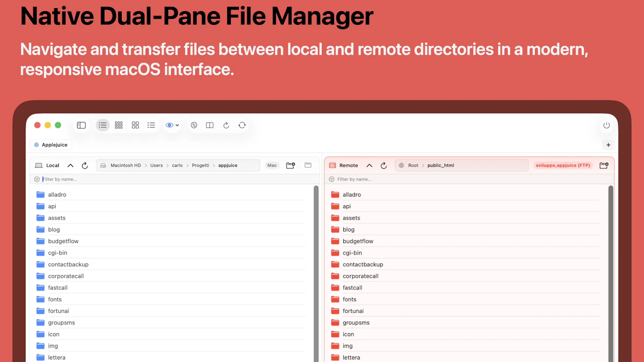
Task: Click blue folder icon next to local blog
Action: click(x=41, y=230)
